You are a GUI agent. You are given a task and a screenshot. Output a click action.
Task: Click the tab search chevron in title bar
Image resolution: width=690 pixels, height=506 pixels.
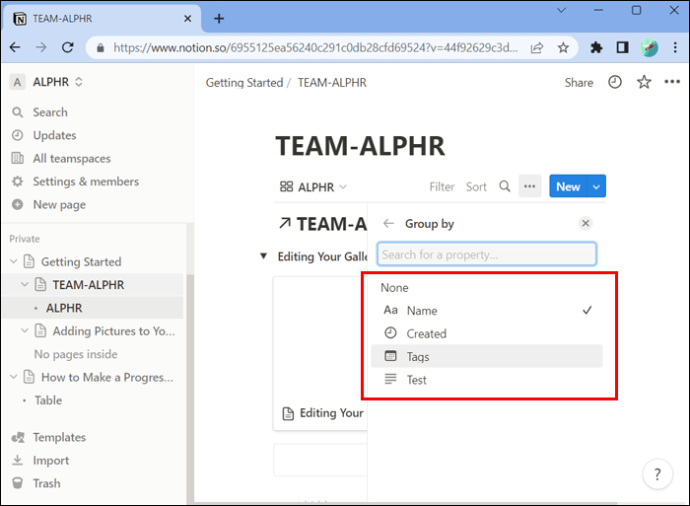(x=561, y=10)
